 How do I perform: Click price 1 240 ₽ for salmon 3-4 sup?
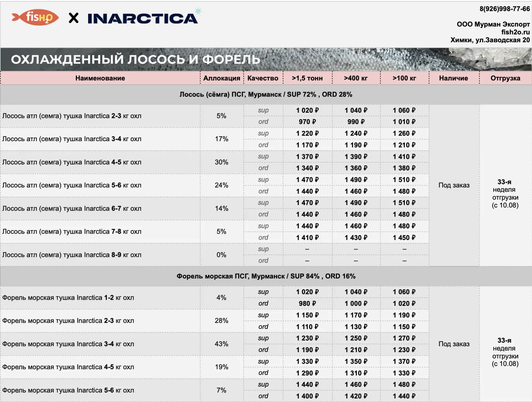[x=356, y=133]
